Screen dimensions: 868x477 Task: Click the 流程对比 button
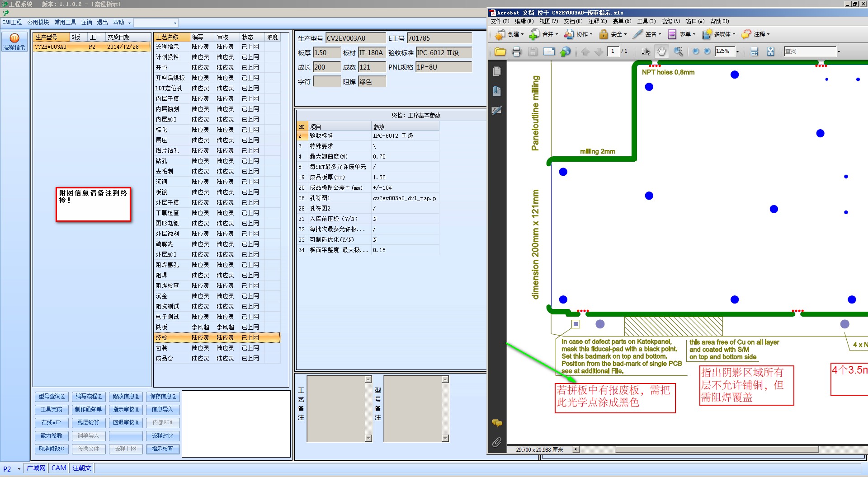coord(163,436)
